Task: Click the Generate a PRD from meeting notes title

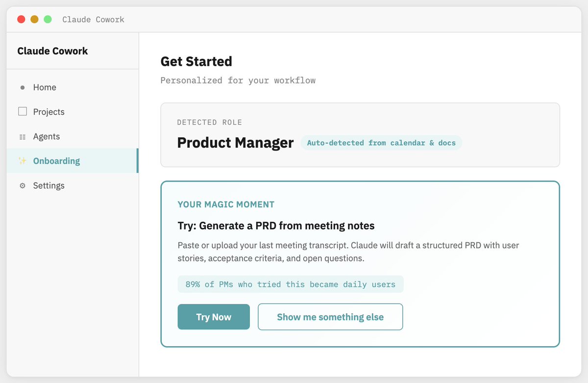Action: [x=276, y=226]
